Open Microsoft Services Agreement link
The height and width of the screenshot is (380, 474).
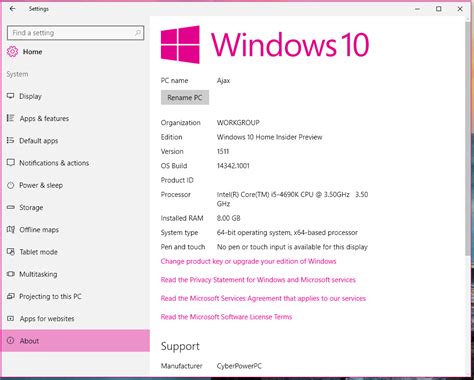tap(263, 298)
